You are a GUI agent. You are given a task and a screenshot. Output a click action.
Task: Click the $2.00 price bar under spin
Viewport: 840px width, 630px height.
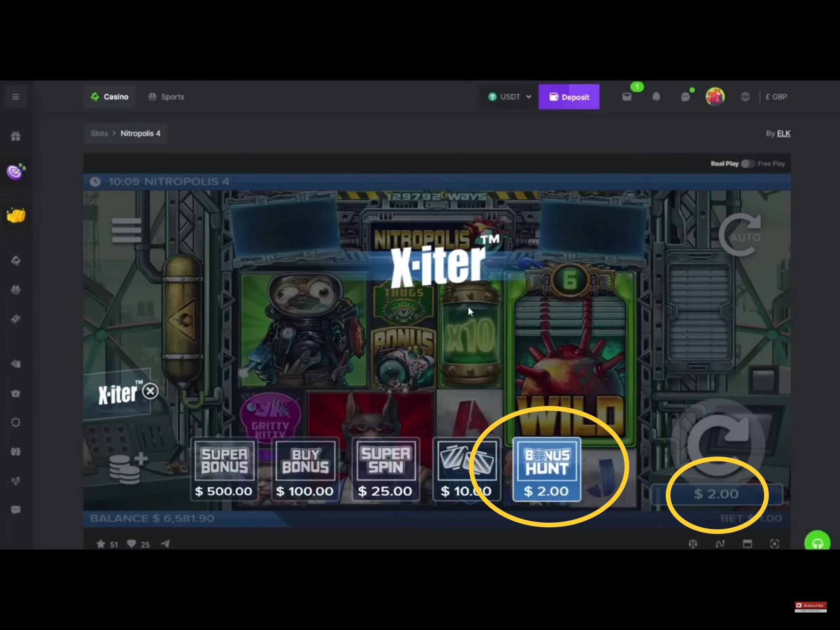point(717,494)
